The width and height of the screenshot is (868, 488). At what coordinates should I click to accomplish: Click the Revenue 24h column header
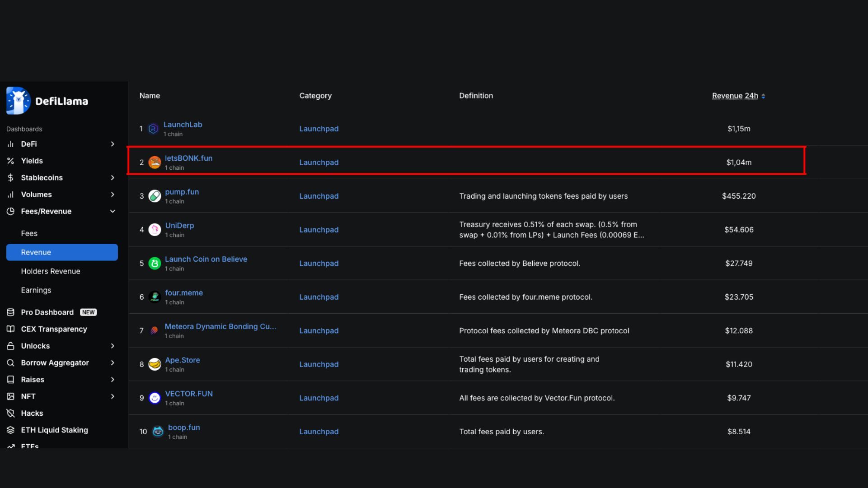pos(735,96)
